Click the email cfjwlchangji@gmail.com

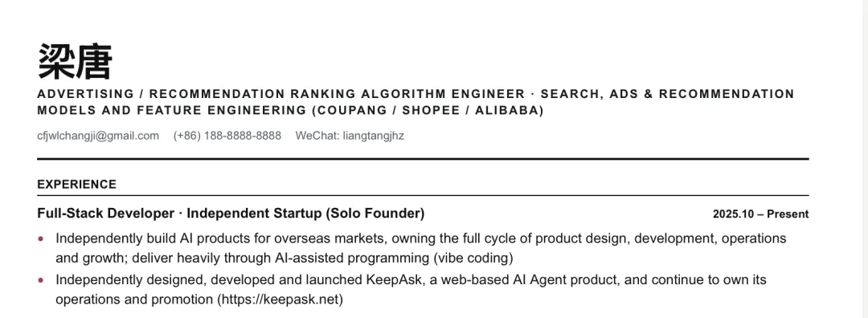[x=98, y=136]
